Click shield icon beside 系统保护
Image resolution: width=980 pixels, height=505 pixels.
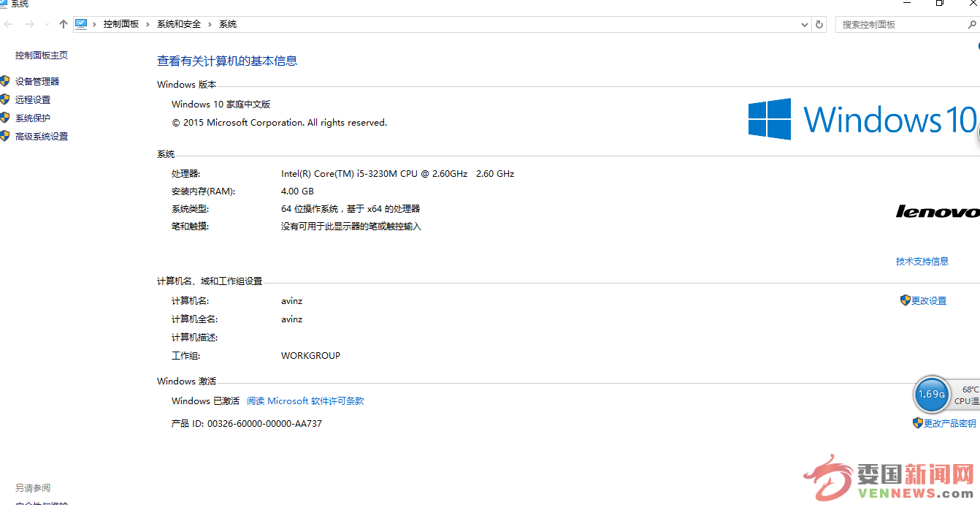pos(5,118)
